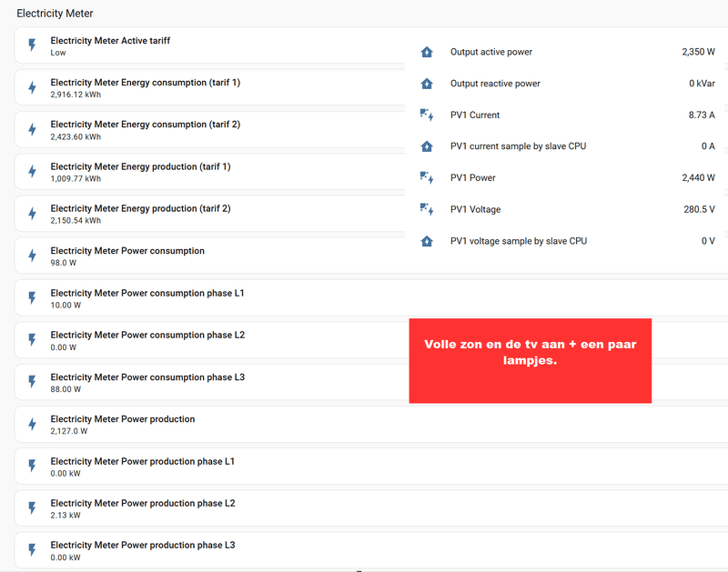Click the lightning icon for Energy production (tarif 2)

(x=33, y=214)
